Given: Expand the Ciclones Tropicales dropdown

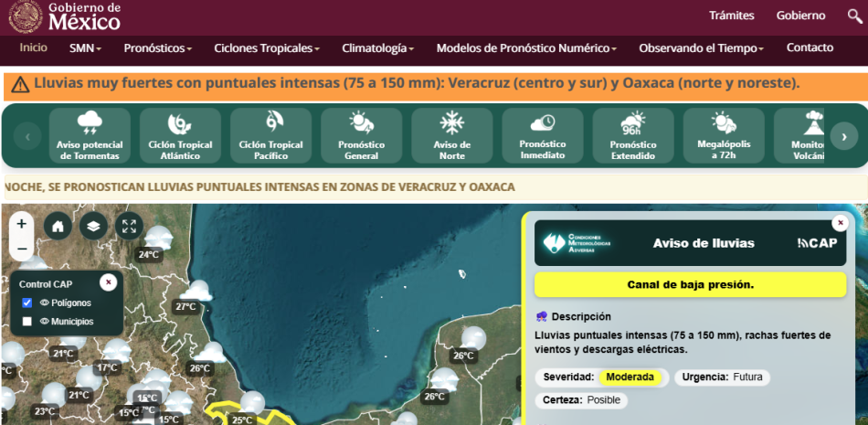Looking at the screenshot, I should click(267, 48).
